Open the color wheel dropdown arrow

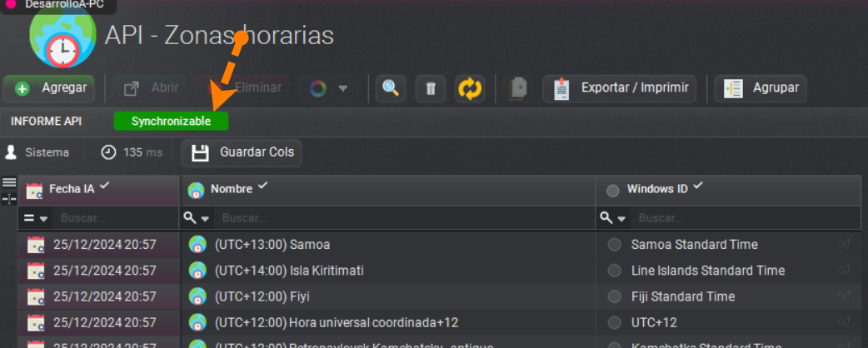342,88
